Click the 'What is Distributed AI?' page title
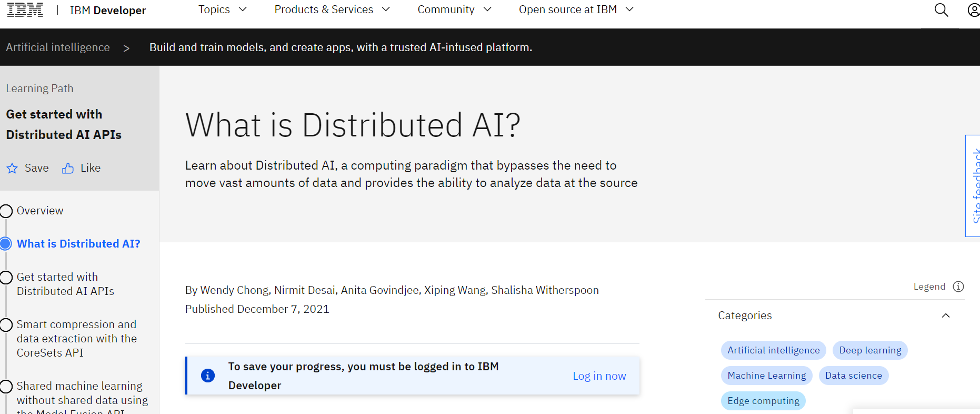Image resolution: width=980 pixels, height=414 pixels. 353,125
